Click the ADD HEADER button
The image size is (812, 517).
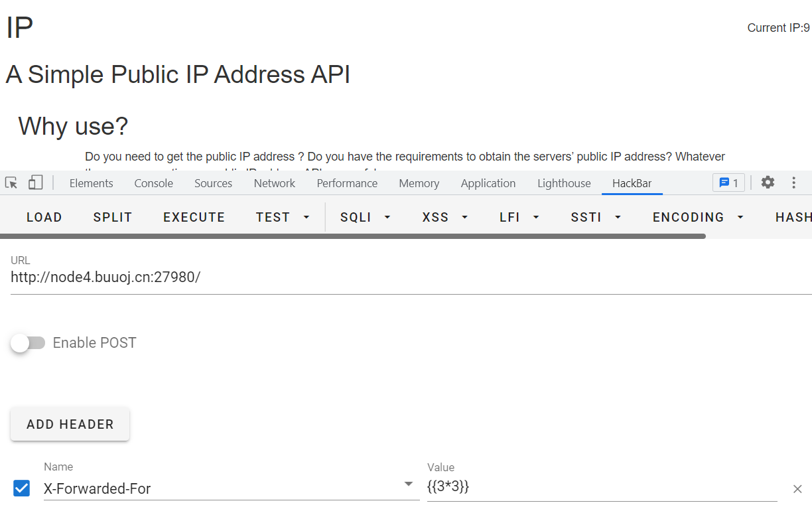[x=70, y=424]
